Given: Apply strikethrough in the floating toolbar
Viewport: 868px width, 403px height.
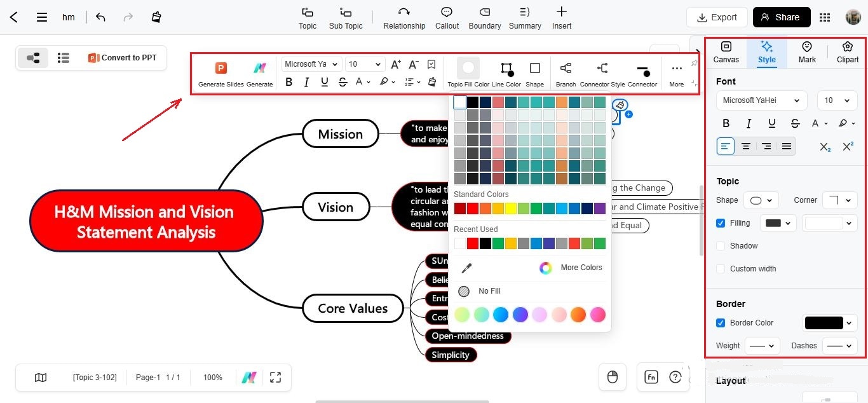Looking at the screenshot, I should pyautogui.click(x=342, y=82).
